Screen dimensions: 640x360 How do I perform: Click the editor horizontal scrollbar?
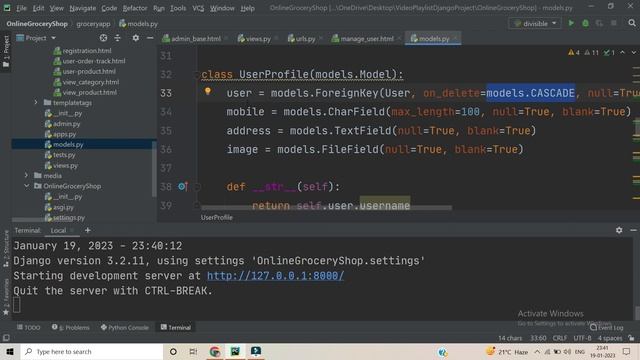click(327, 207)
